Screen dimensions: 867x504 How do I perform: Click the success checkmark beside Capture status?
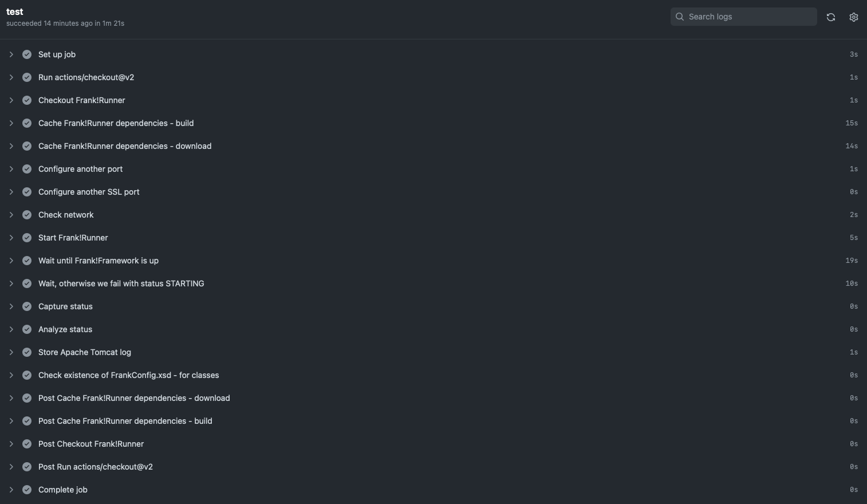coord(27,306)
